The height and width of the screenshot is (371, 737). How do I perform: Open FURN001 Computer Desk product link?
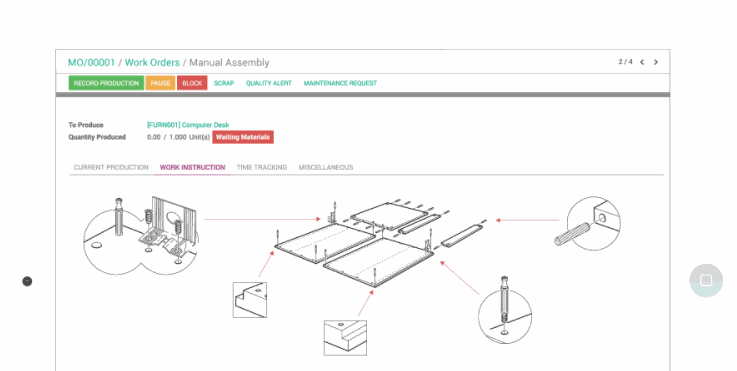[x=188, y=125]
